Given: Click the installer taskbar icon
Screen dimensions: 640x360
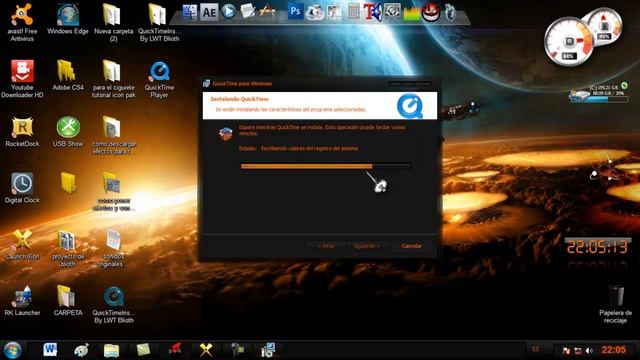Looking at the screenshot, I should pyautogui.click(x=268, y=350).
